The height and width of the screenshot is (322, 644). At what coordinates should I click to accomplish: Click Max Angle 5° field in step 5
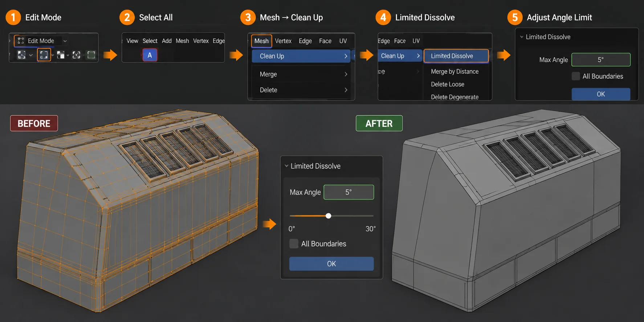(x=601, y=60)
